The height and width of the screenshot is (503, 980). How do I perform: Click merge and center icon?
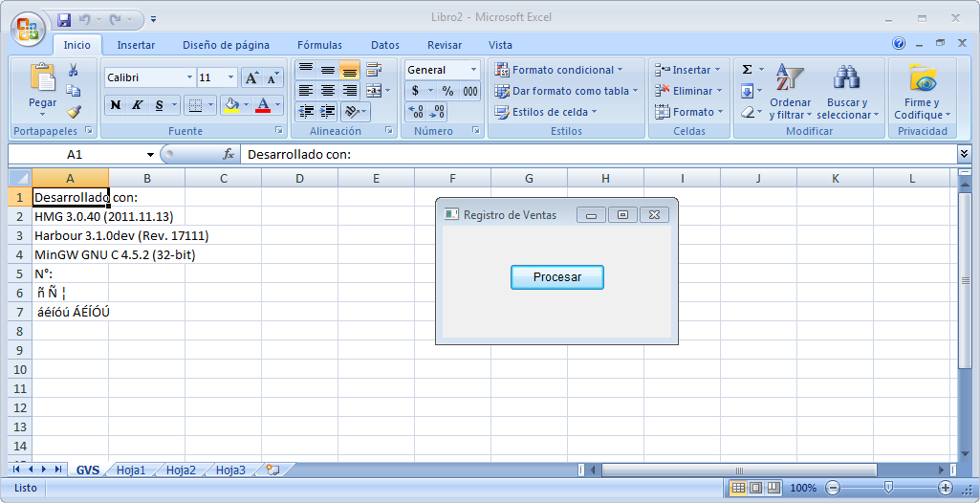pyautogui.click(x=374, y=91)
